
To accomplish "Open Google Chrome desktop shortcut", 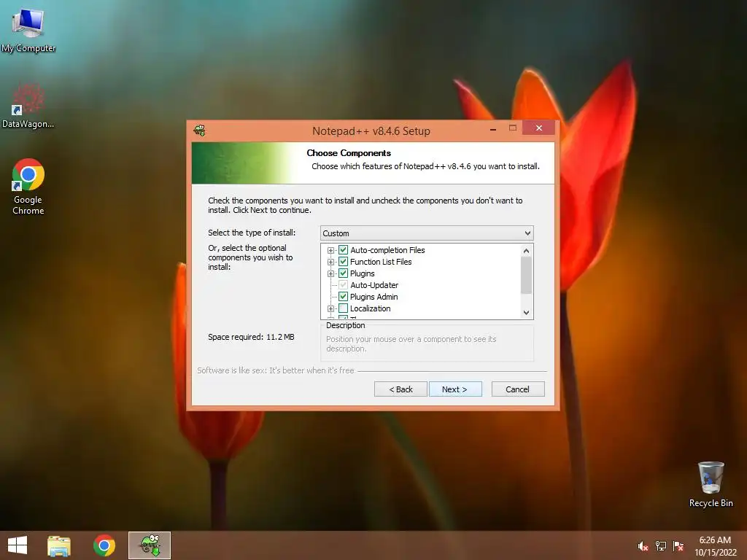I will click(28, 187).
